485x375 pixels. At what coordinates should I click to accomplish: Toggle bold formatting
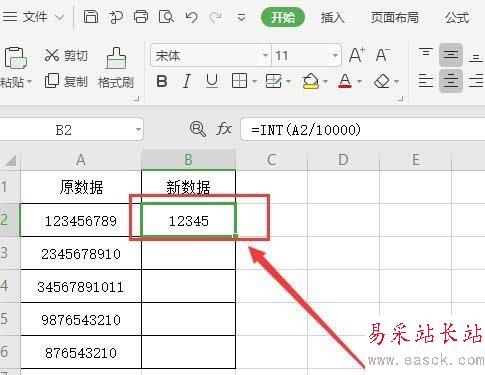pos(162,81)
